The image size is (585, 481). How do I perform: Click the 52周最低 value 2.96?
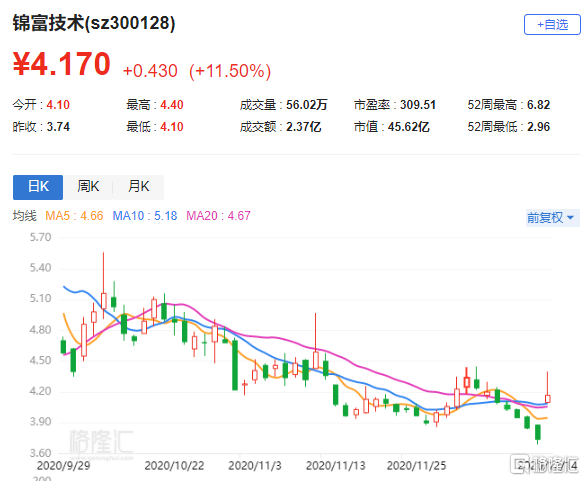538,127
